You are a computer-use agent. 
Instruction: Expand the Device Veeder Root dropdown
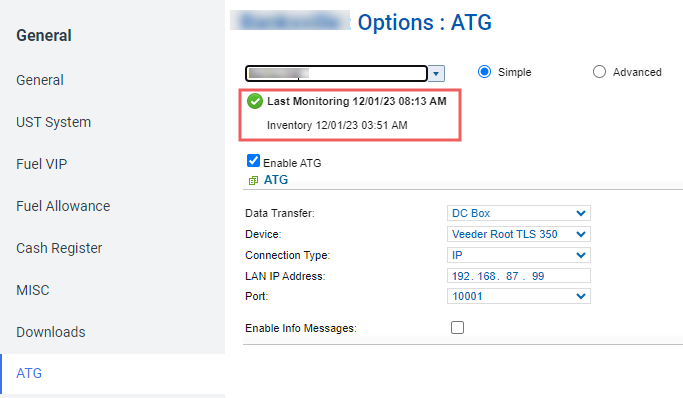(519, 234)
